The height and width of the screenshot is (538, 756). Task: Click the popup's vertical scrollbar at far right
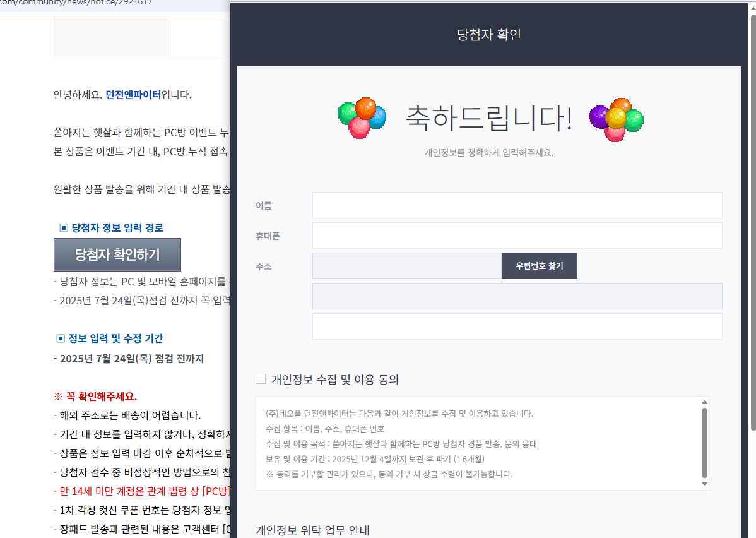point(752,221)
